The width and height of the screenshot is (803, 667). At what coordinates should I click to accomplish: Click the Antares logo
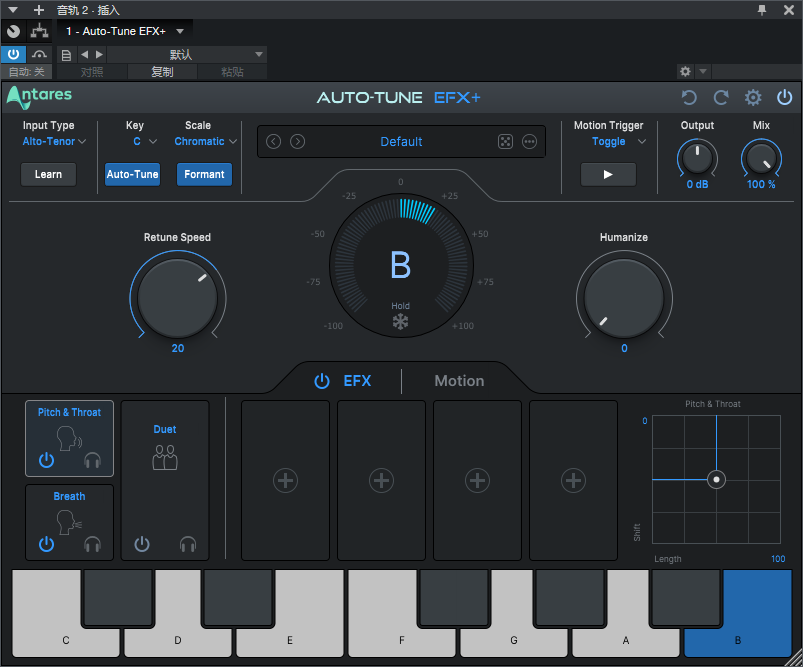(39, 97)
